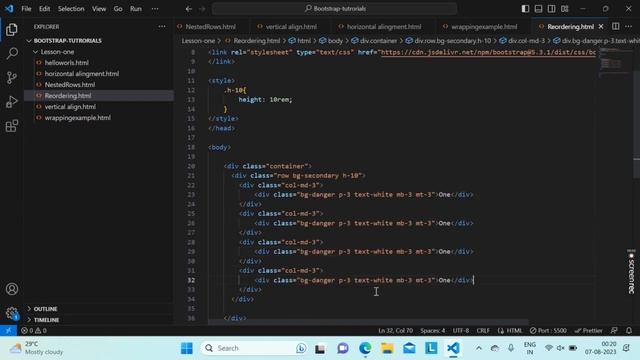Show hidden icons in system tray
The image size is (640, 360).
click(479, 348)
